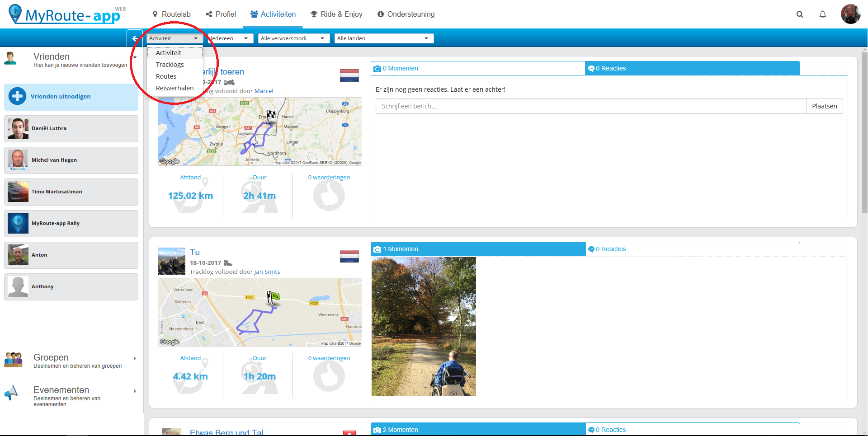Click Michel van Hagen's avatar

[x=18, y=160]
